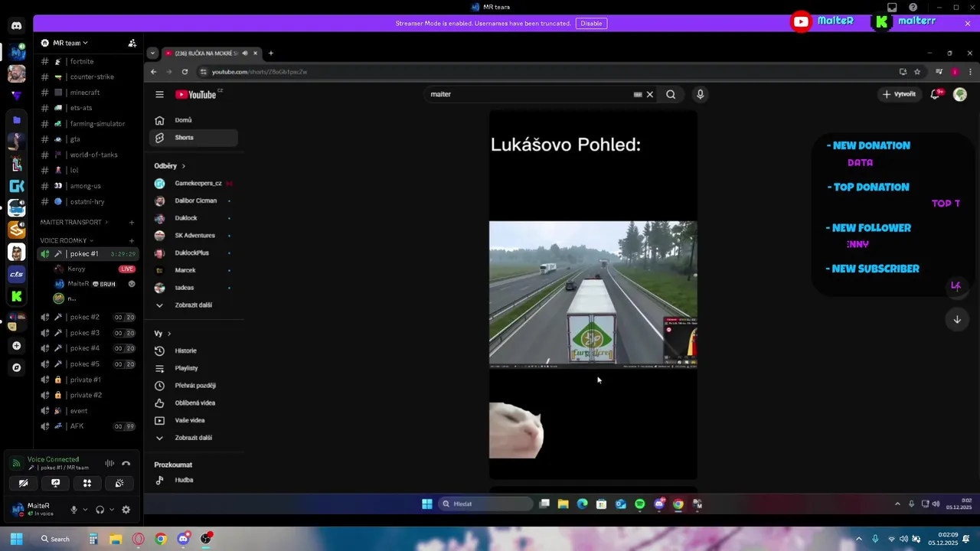Mute microphone in Discord user panel
Screen dimensions: 980x551
tap(74, 510)
